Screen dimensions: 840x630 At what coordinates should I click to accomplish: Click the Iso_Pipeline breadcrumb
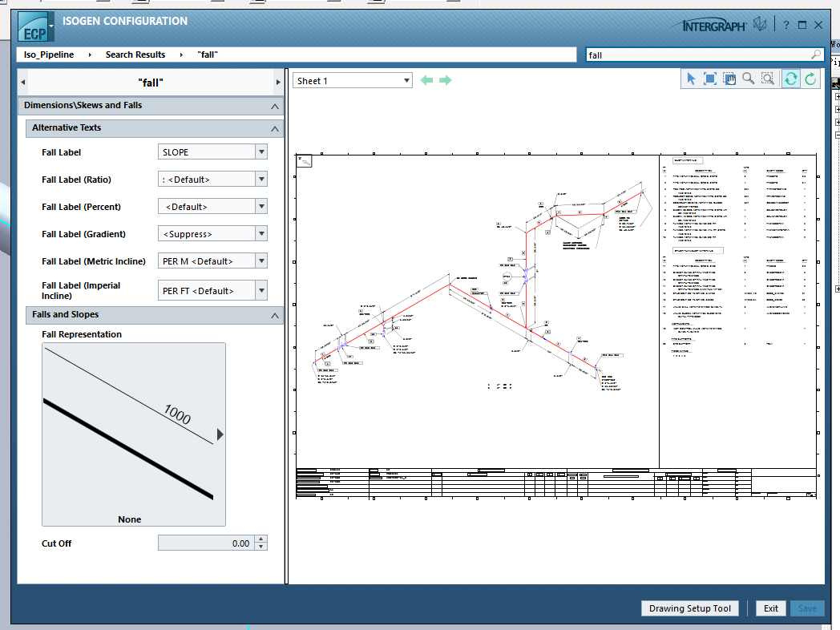(x=49, y=55)
